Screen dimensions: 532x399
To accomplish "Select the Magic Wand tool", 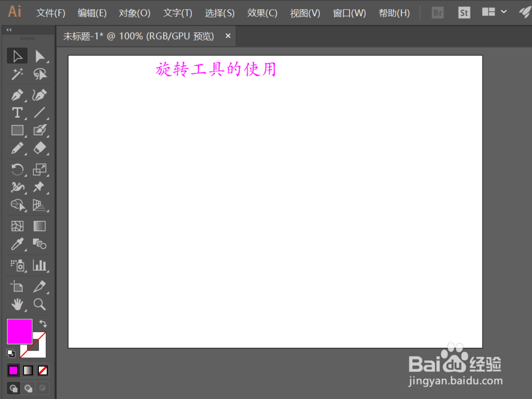I will click(x=17, y=73).
